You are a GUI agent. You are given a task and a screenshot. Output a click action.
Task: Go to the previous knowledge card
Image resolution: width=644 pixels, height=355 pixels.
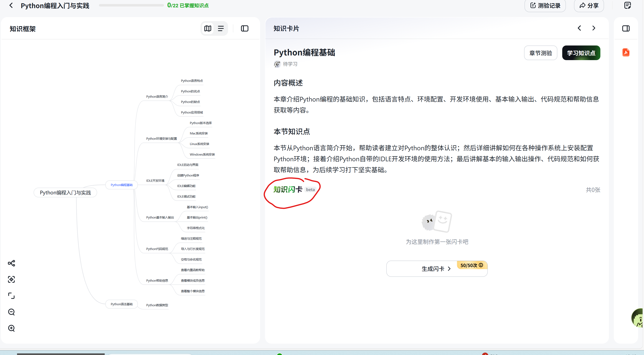tap(579, 28)
